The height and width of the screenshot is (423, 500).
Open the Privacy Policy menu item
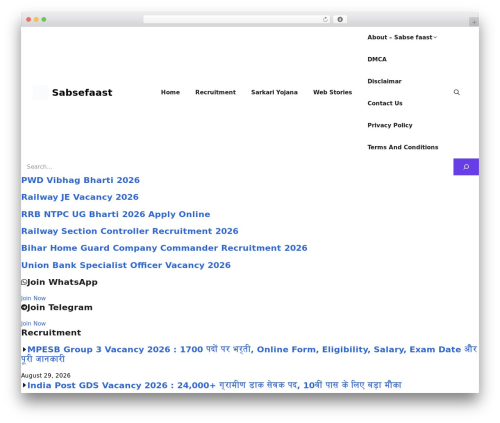(390, 125)
